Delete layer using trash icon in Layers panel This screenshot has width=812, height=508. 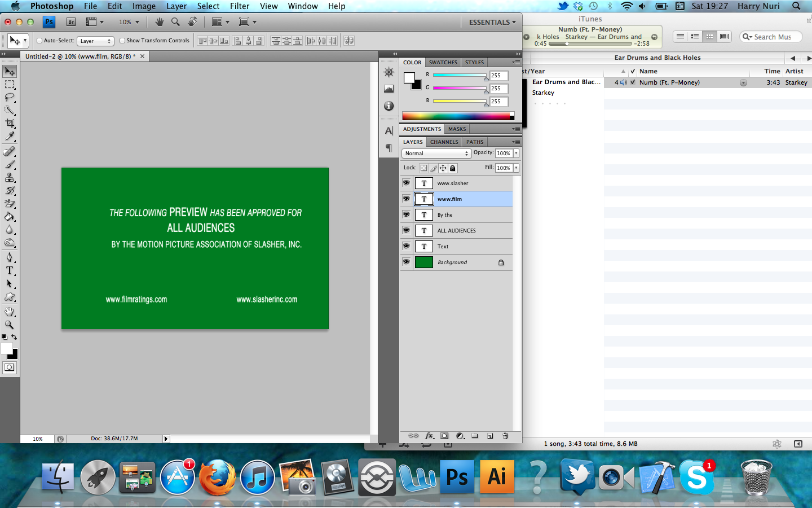click(505, 436)
